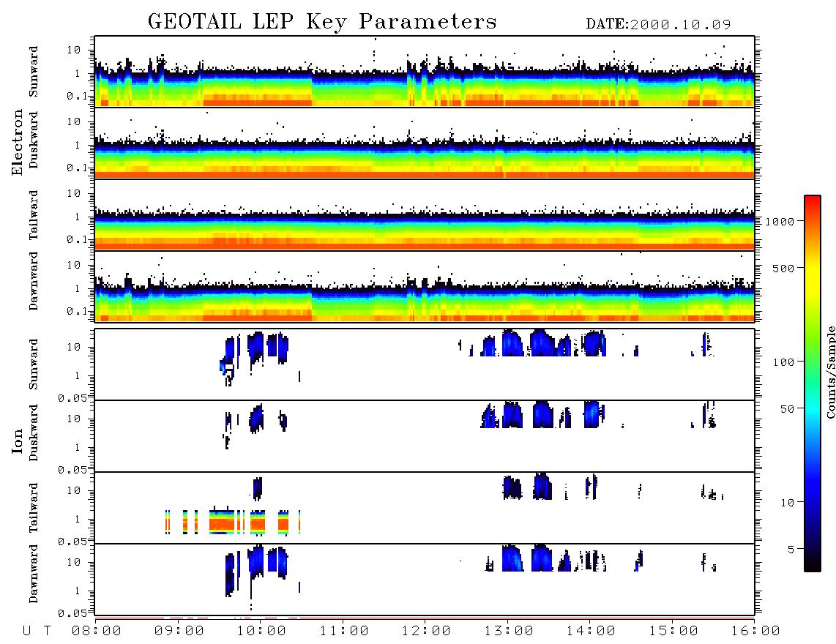
Task: Click the Ion "Duskward" panel label
Action: 34,433
